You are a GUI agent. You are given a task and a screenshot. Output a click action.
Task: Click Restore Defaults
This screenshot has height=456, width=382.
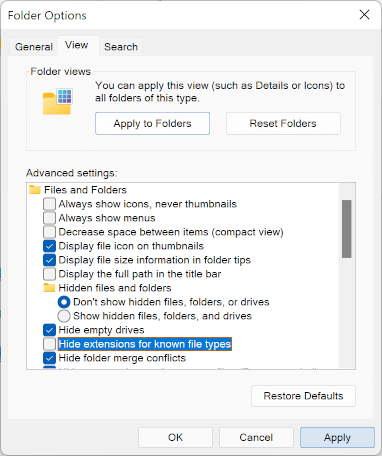[x=303, y=396]
